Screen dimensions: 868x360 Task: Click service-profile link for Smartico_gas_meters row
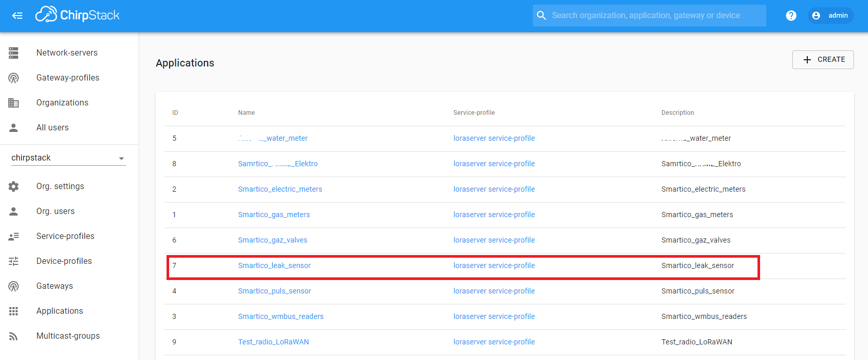click(x=493, y=215)
